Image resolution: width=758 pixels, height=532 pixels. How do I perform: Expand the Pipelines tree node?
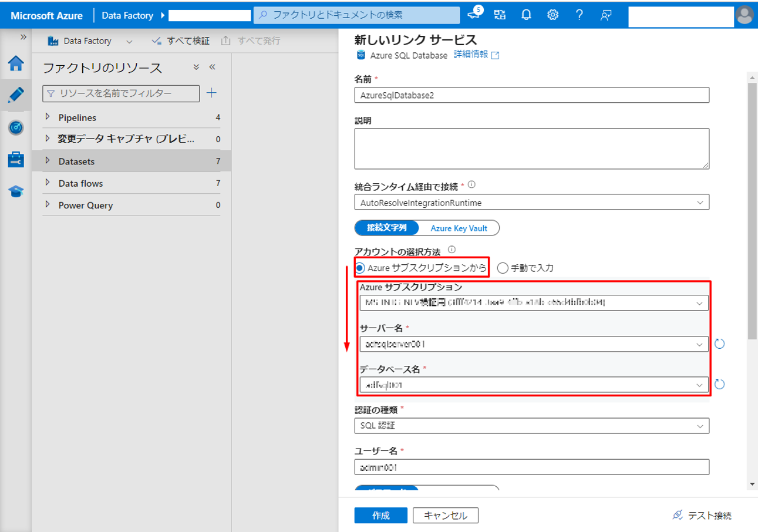(x=48, y=117)
